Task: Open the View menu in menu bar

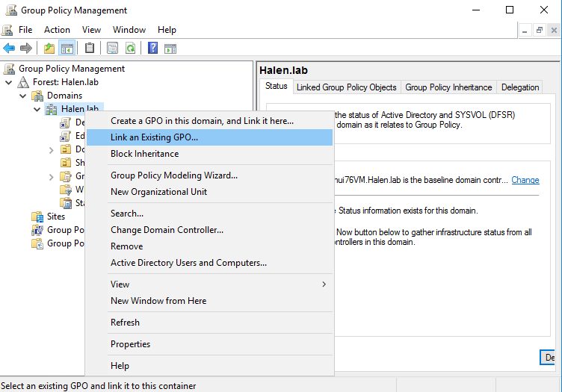Action: coord(91,30)
